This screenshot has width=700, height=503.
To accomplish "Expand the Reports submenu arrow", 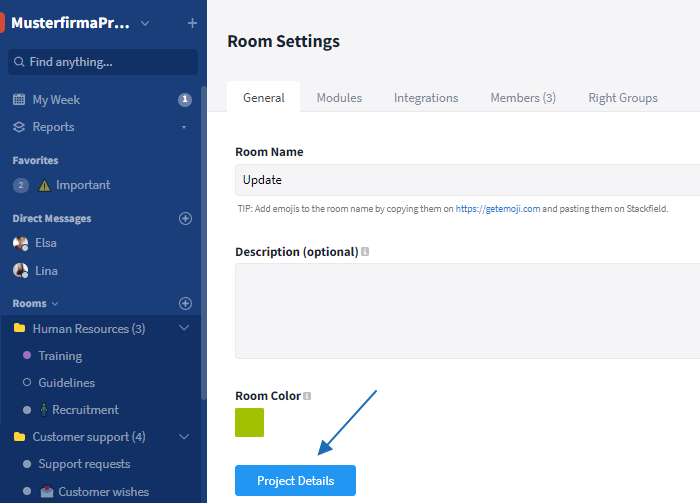I will (184, 127).
